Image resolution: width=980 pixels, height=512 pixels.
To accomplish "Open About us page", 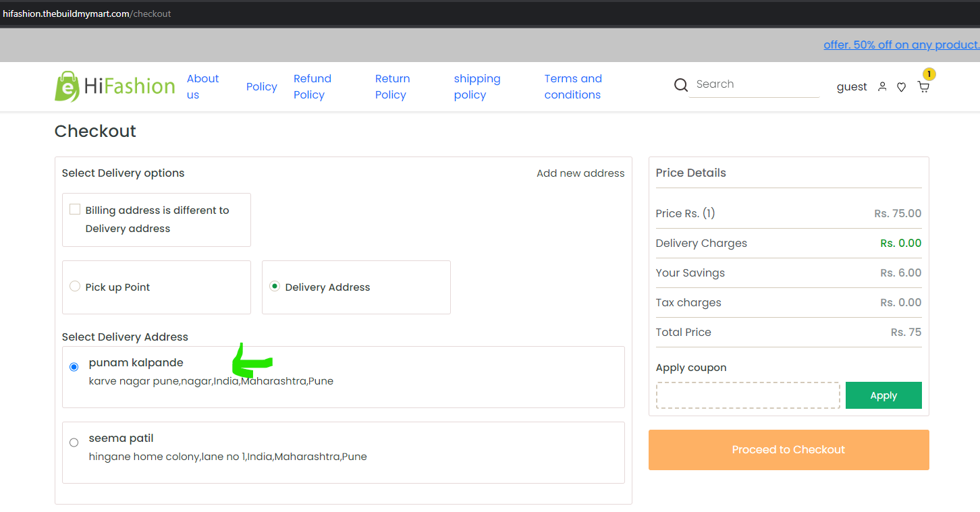I will pos(202,87).
